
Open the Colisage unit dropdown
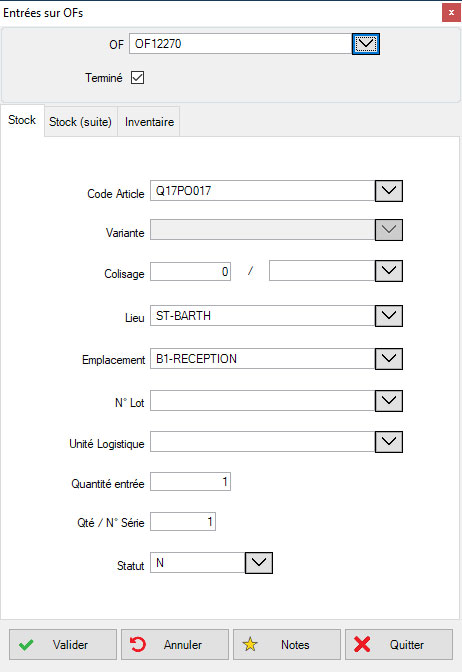(x=389, y=271)
